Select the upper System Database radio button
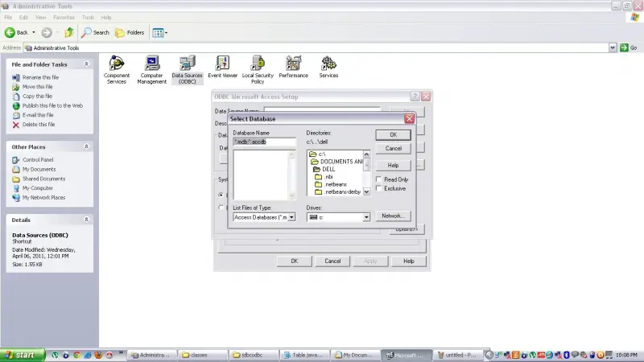Viewport: 644px width, 362px height. pyautogui.click(x=221, y=195)
